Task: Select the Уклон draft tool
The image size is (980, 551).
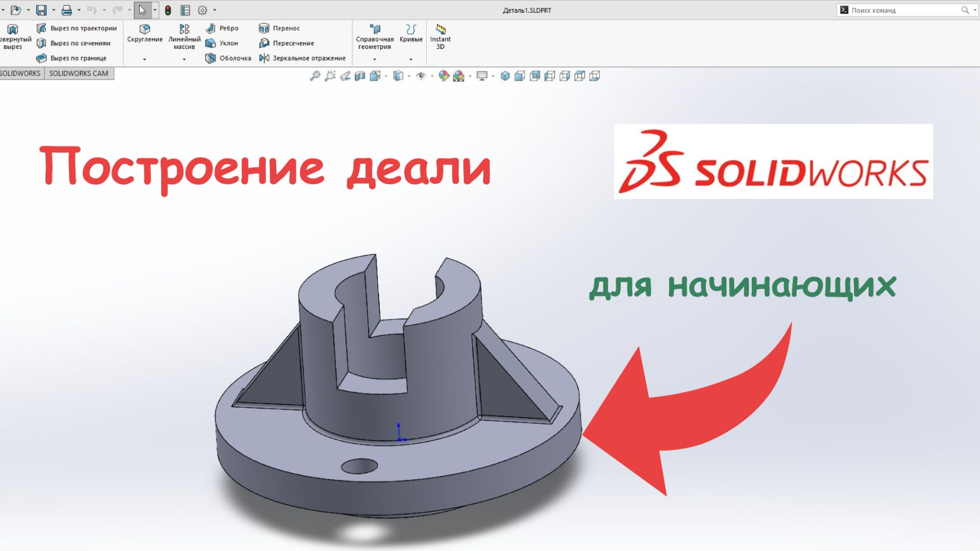Action: pos(222,43)
